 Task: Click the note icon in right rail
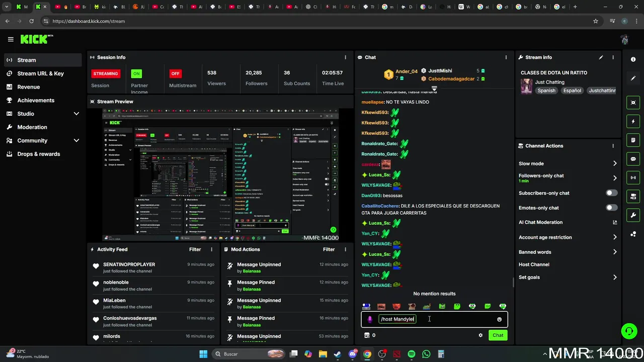point(633,140)
